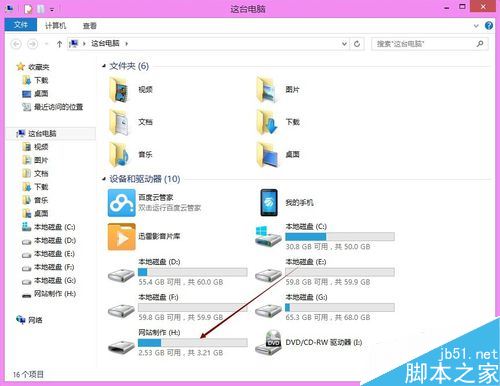Viewport: 500px width, 386px height.
Task: Select 本地磁盘 (C:) in sidebar tree
Action: tap(55, 227)
